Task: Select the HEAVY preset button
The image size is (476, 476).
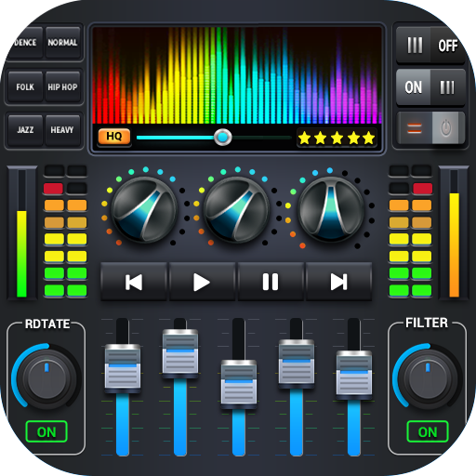Action: 63,130
